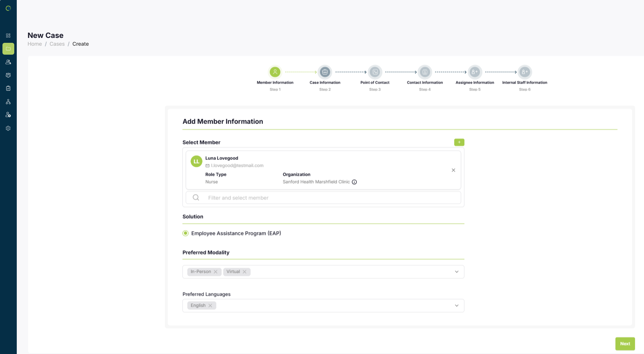Open the user settings icon in sidebar
The width and height of the screenshot is (644, 354).
tap(8, 115)
